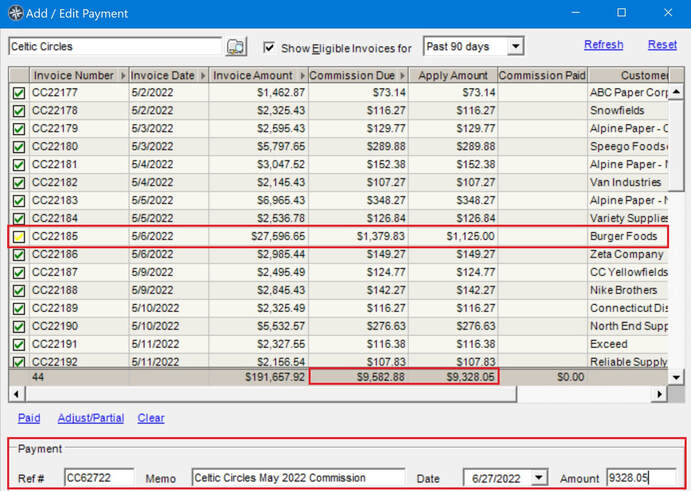Click the total Apply Amount $9,328.05
The image size is (691, 491).
point(453,377)
